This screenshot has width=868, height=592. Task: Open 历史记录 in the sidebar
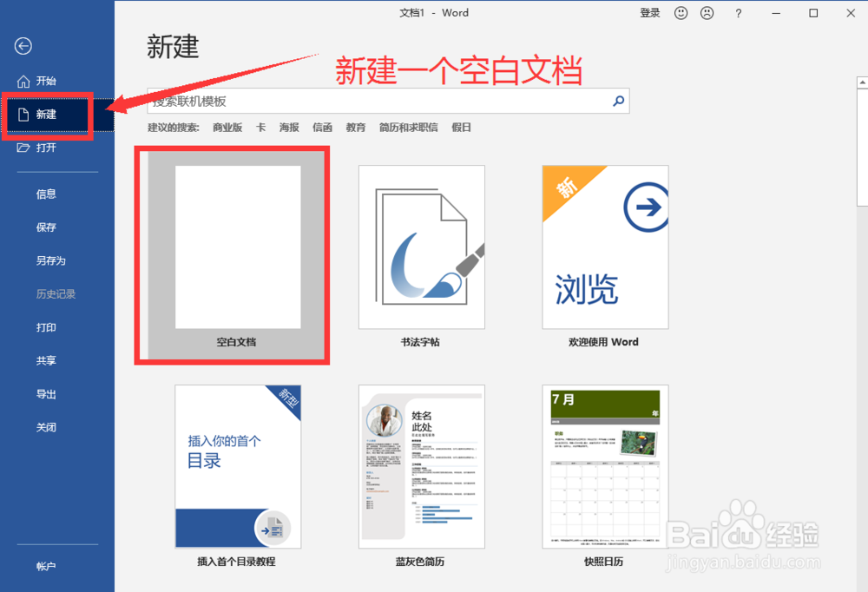point(56,294)
